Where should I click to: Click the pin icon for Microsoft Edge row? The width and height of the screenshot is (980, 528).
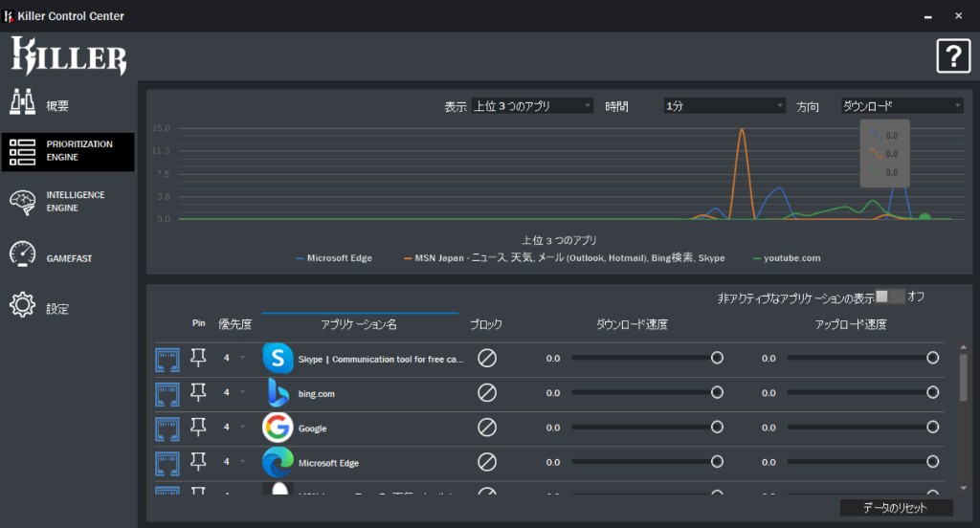click(x=198, y=462)
